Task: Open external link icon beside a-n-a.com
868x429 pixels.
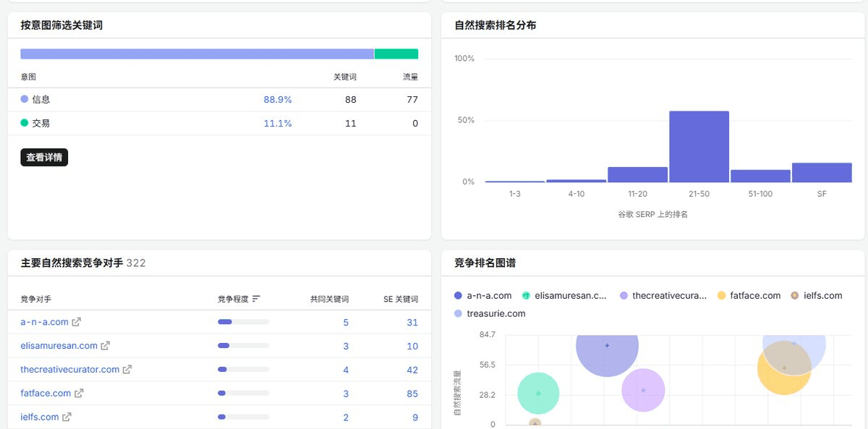Action: (x=77, y=322)
